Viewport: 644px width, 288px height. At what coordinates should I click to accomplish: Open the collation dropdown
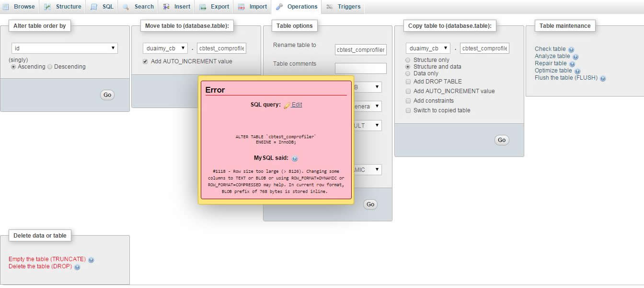(368, 106)
